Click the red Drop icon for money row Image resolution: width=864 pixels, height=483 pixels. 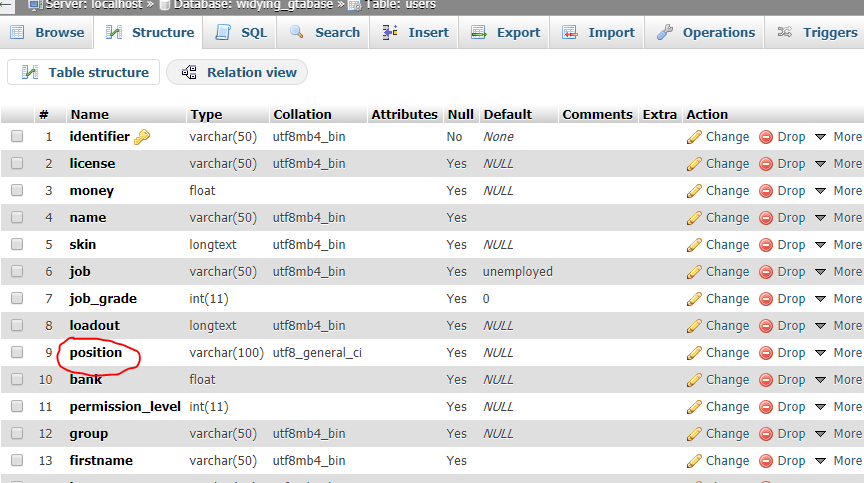[x=766, y=191]
